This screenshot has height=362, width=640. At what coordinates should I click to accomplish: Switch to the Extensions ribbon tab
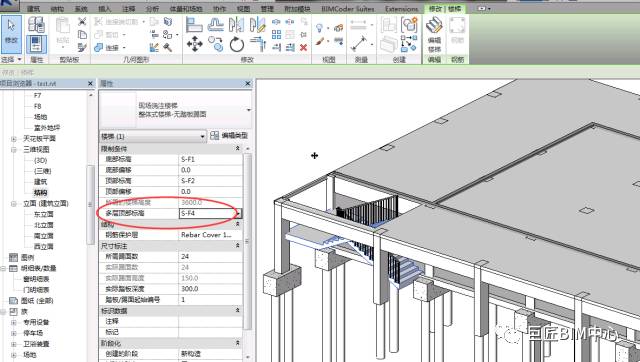[401, 8]
